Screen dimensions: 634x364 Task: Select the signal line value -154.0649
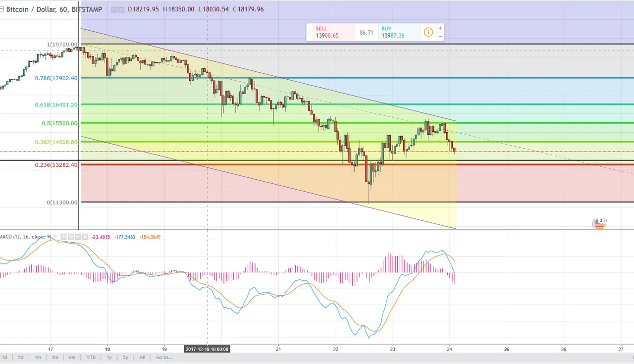[x=150, y=237]
